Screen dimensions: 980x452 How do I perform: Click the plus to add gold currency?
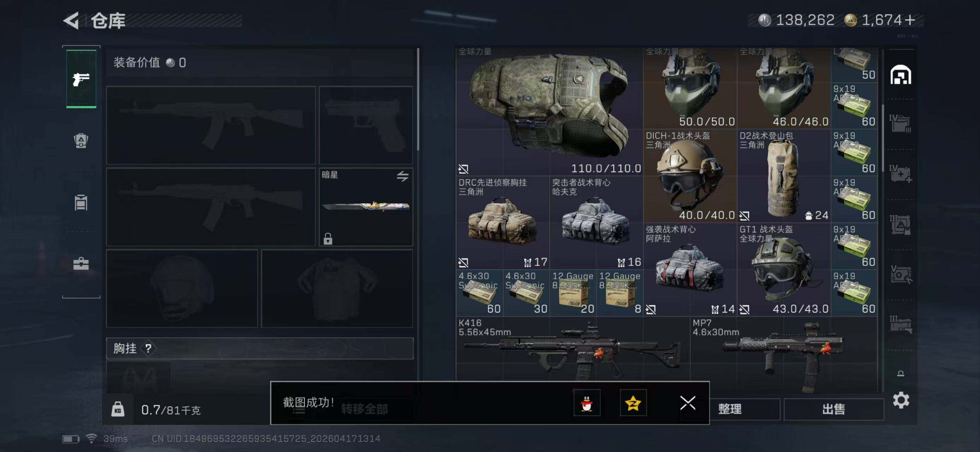910,20
